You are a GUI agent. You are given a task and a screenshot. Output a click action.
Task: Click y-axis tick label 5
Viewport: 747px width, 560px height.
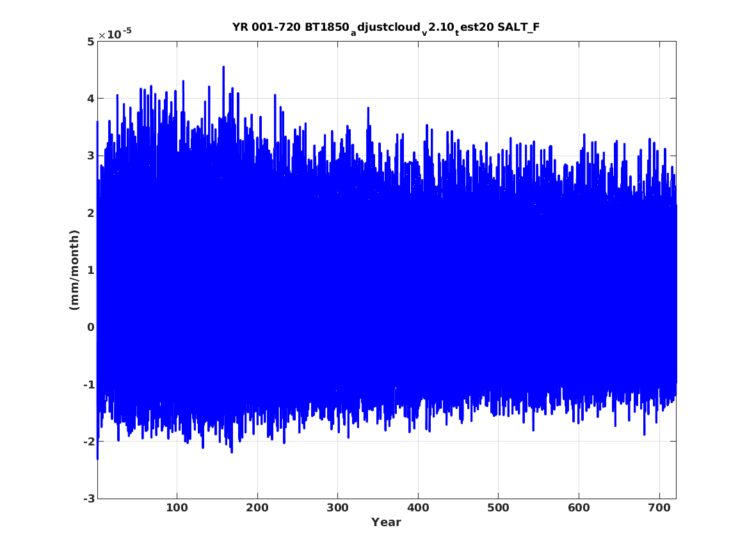click(90, 42)
